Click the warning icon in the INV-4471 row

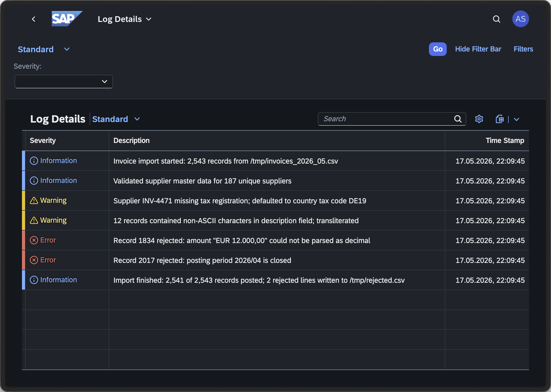34,200
